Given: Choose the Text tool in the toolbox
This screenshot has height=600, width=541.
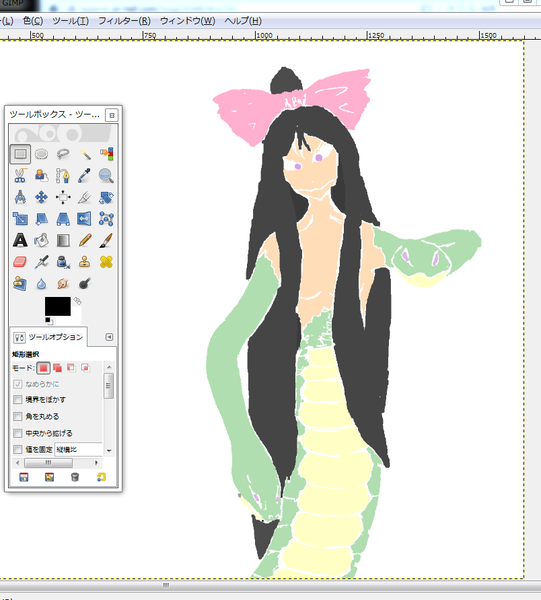Looking at the screenshot, I should pyautogui.click(x=20, y=241).
